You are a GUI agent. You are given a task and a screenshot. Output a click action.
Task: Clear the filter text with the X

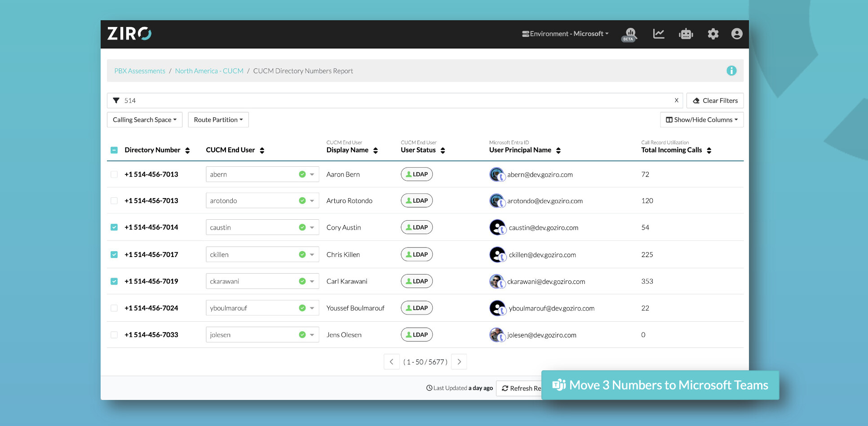pos(676,100)
